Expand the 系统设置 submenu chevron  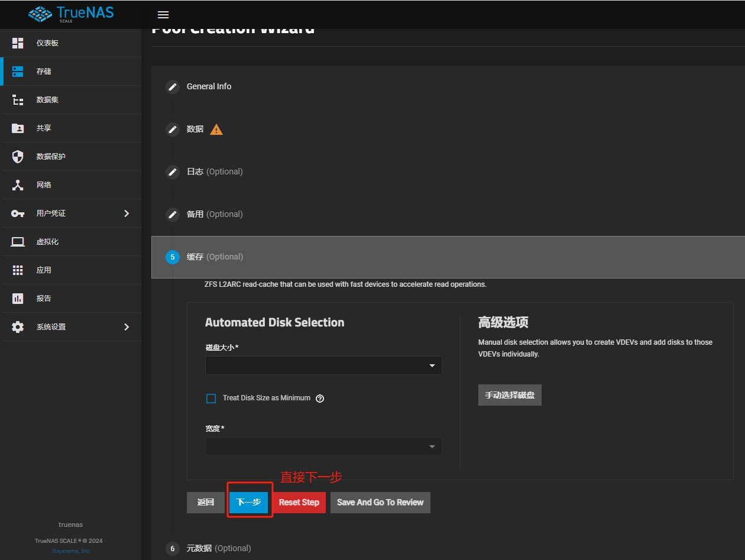pyautogui.click(x=126, y=327)
